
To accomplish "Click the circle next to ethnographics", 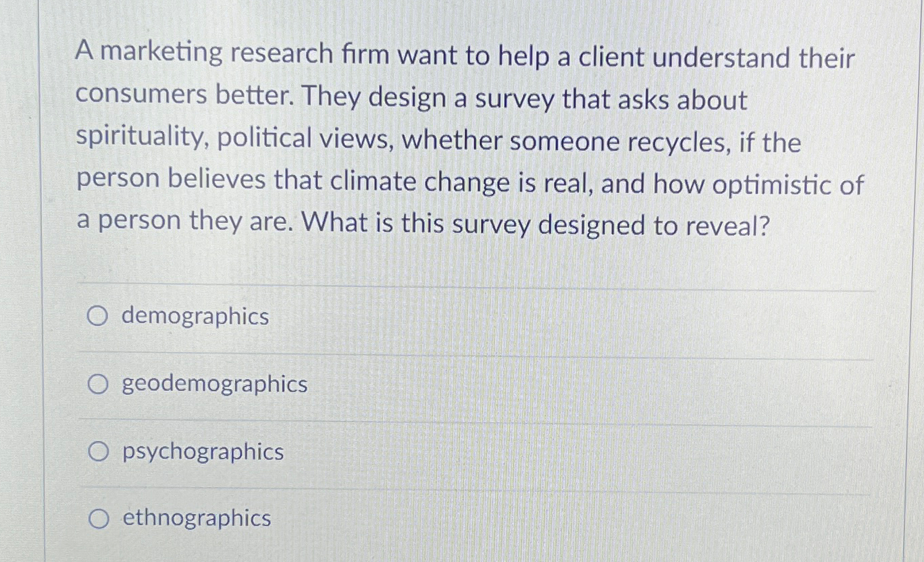I will point(99,517).
